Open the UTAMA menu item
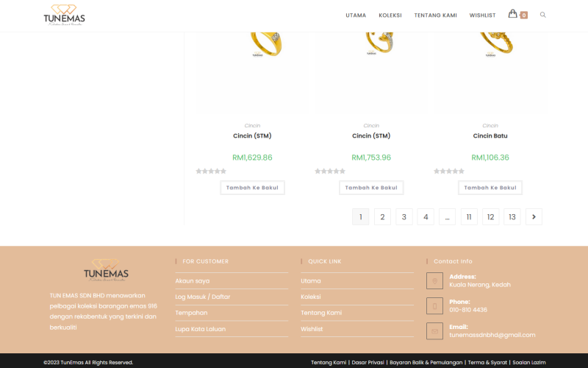The height and width of the screenshot is (368, 588). point(356,15)
